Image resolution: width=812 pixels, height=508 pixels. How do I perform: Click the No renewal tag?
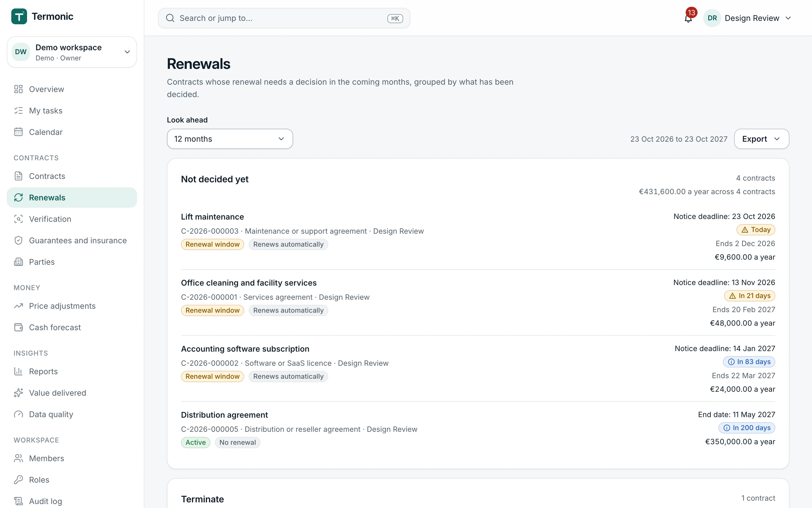[238, 443]
